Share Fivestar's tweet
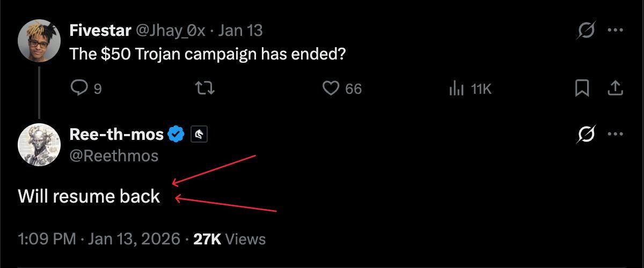The height and width of the screenshot is (268, 644). click(x=615, y=88)
